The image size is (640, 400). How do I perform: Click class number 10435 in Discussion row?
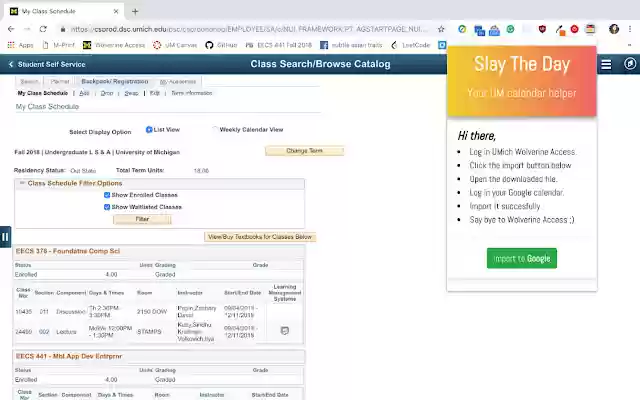(24, 311)
